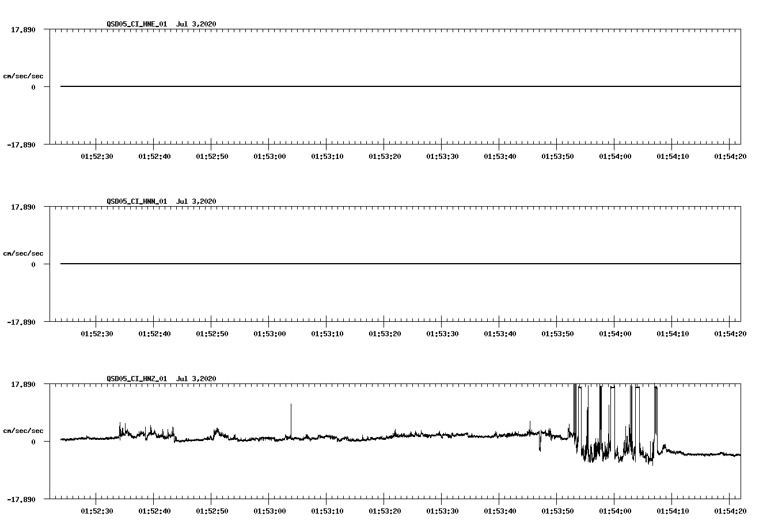Click the 0 axis label of HNE plot
This screenshot has height=532, width=782.
point(33,87)
